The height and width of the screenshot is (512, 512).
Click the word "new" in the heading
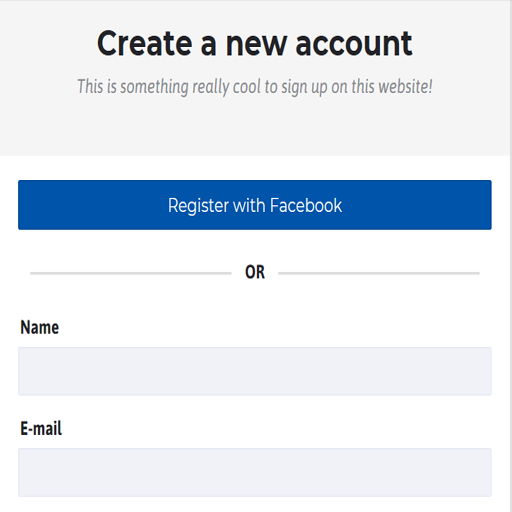pyautogui.click(x=256, y=46)
